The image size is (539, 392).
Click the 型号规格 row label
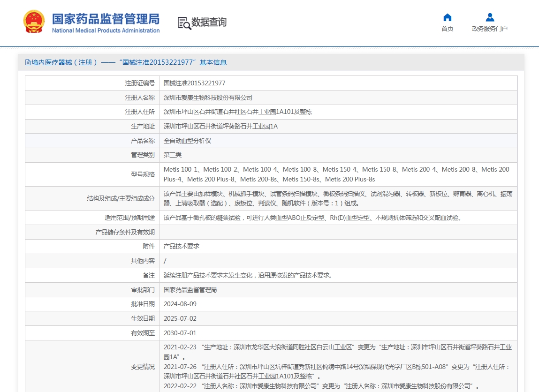pos(143,174)
